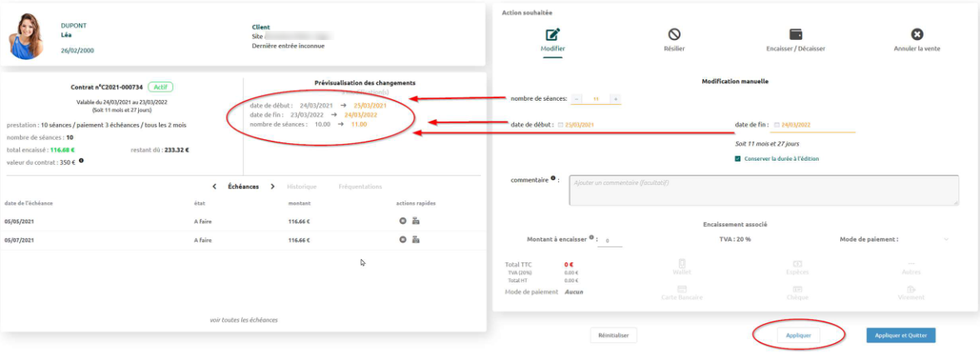Switch to the Historique tab
This screenshot has width=980, height=354.
pyautogui.click(x=302, y=187)
